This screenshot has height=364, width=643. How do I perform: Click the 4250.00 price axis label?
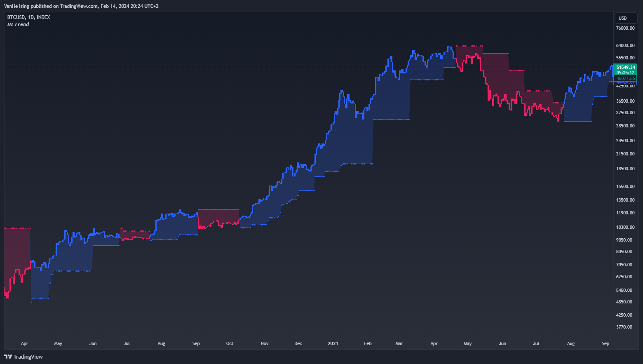(624, 315)
